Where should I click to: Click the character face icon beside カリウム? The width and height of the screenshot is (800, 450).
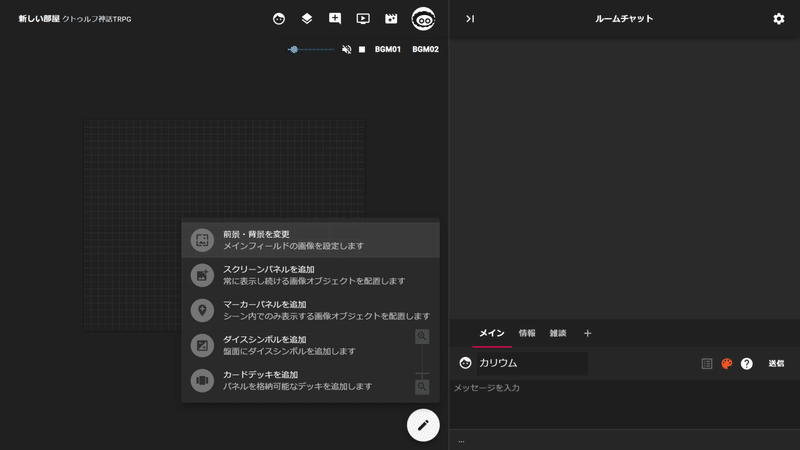465,363
